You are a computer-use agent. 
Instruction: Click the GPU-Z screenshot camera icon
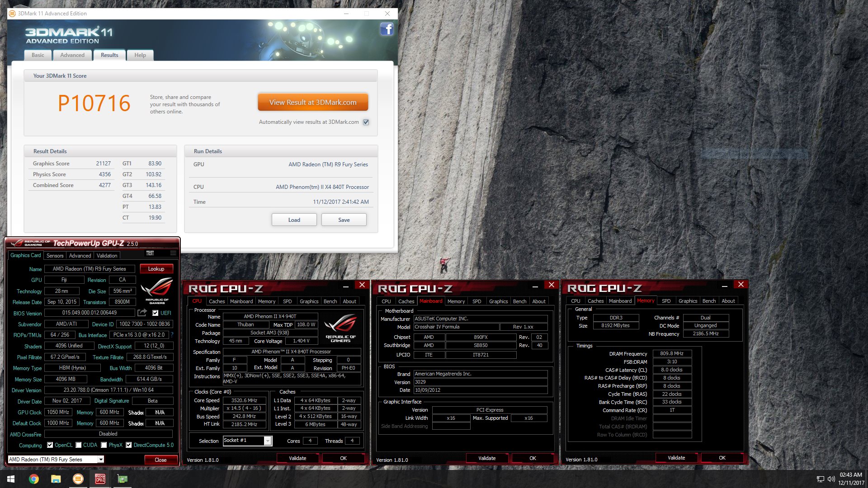click(150, 253)
